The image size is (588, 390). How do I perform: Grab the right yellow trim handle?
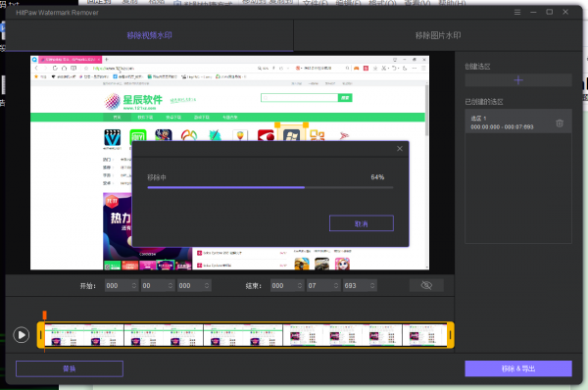click(x=451, y=335)
